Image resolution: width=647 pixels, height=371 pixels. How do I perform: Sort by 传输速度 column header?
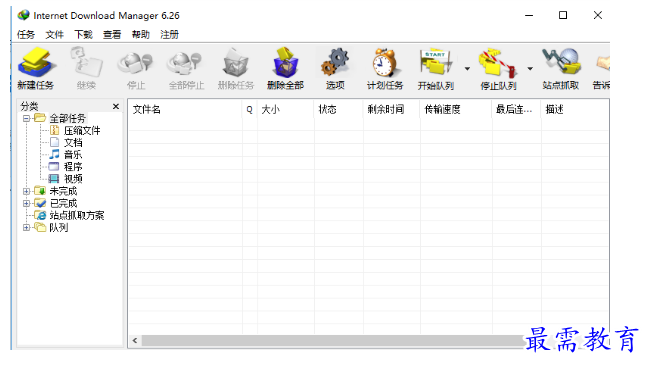(x=456, y=109)
